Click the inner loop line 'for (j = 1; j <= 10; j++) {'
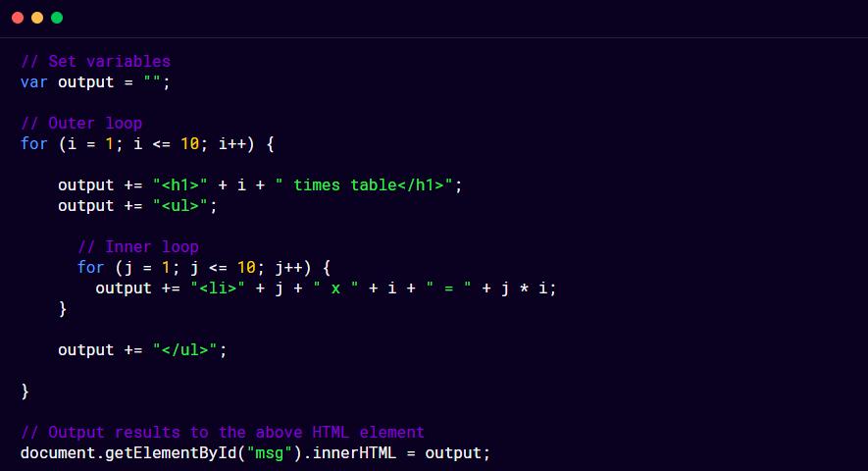The height and width of the screenshot is (471, 868). 204,268
